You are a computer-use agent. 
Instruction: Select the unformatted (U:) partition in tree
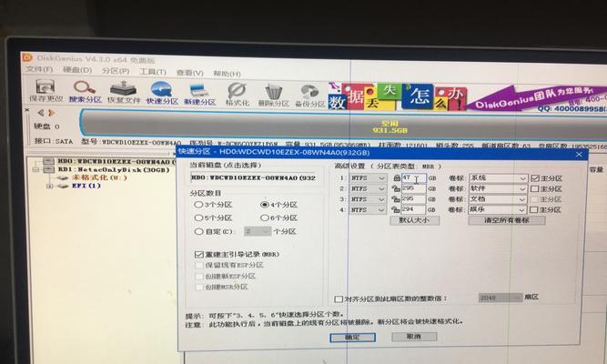tap(99, 177)
